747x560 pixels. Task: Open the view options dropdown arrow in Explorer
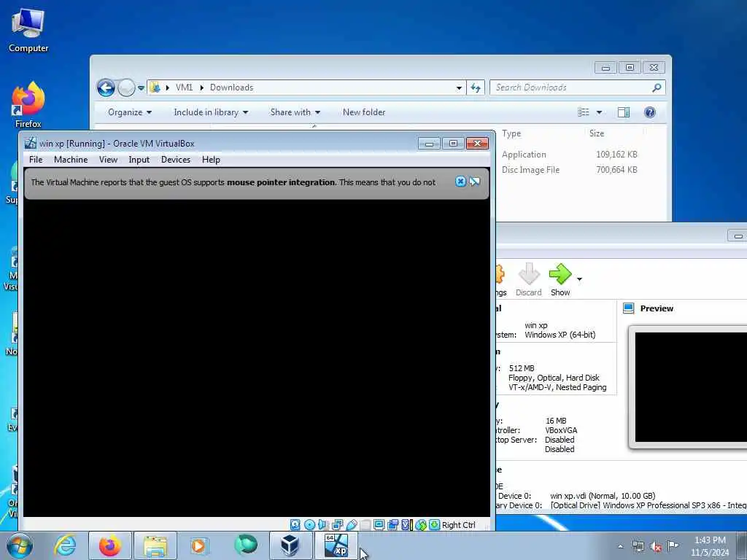click(x=600, y=112)
